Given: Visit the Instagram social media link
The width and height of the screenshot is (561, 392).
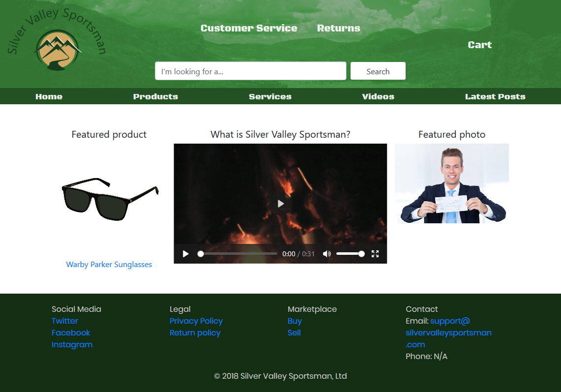Looking at the screenshot, I should pos(72,345).
